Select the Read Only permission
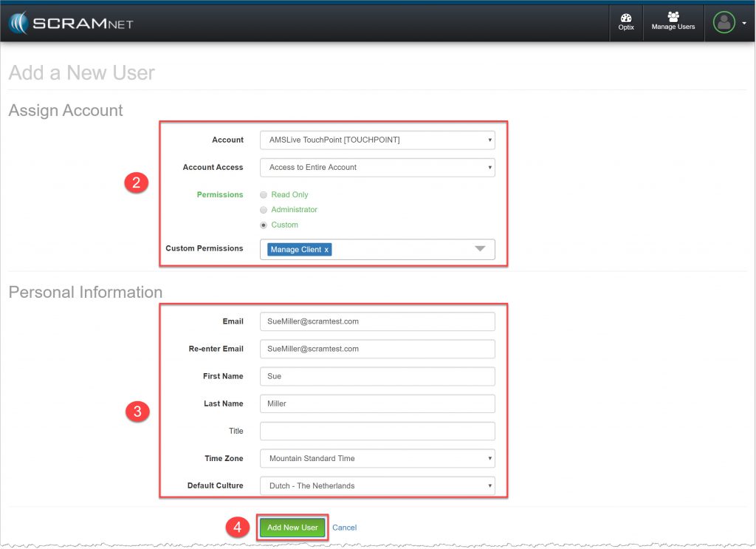756x549 pixels. [264, 194]
